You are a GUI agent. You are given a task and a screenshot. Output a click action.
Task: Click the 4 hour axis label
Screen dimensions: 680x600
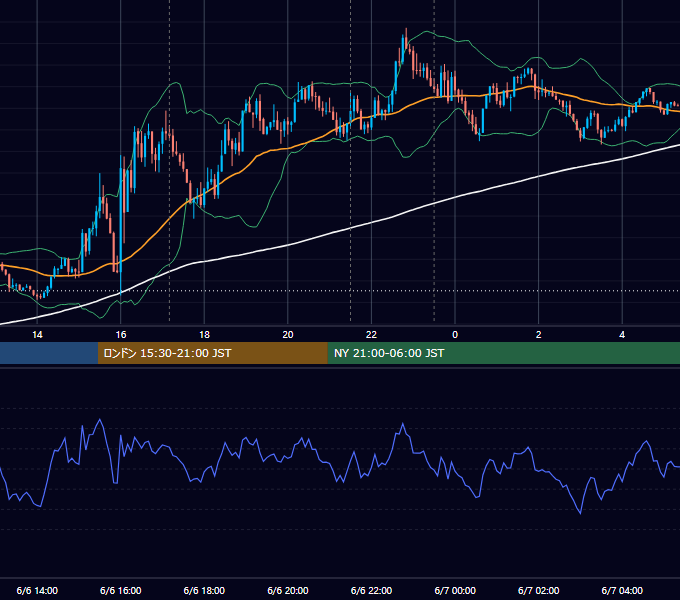click(622, 335)
